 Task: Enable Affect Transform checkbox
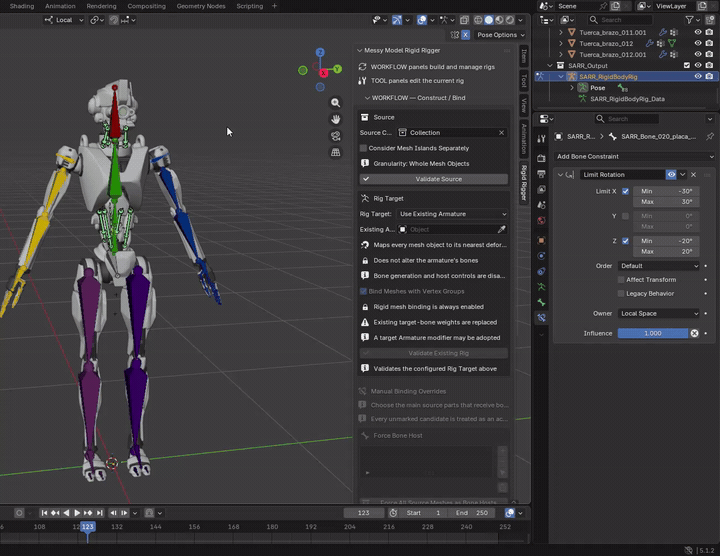[621, 280]
